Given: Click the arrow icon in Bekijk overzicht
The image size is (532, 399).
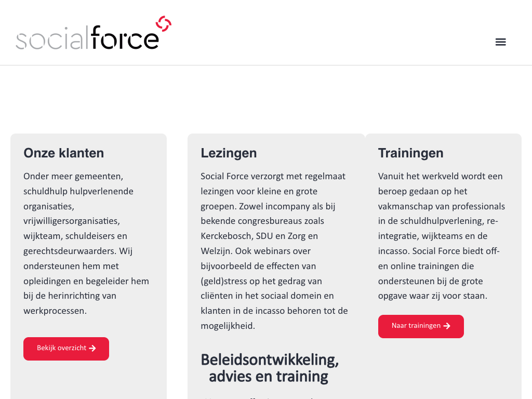Looking at the screenshot, I should 92,349.
